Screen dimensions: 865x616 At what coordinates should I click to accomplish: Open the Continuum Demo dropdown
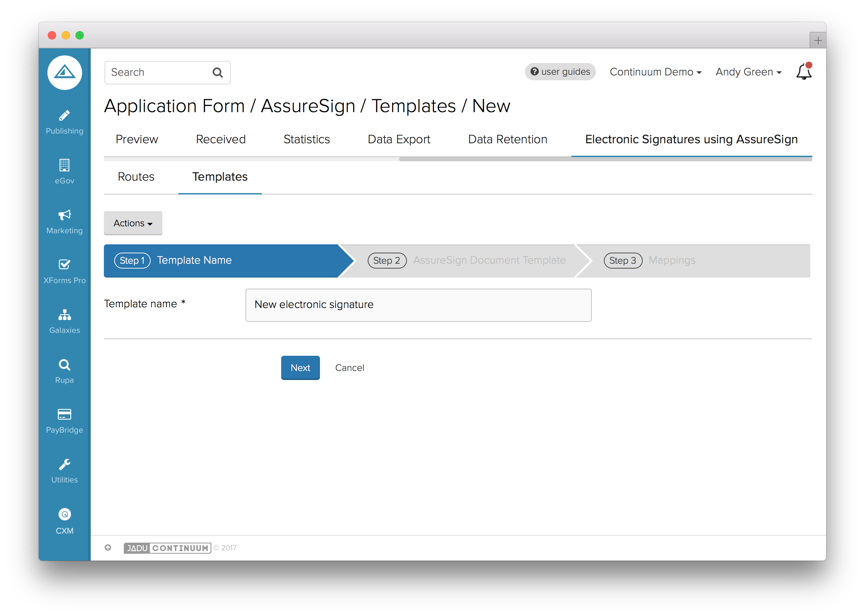point(655,72)
